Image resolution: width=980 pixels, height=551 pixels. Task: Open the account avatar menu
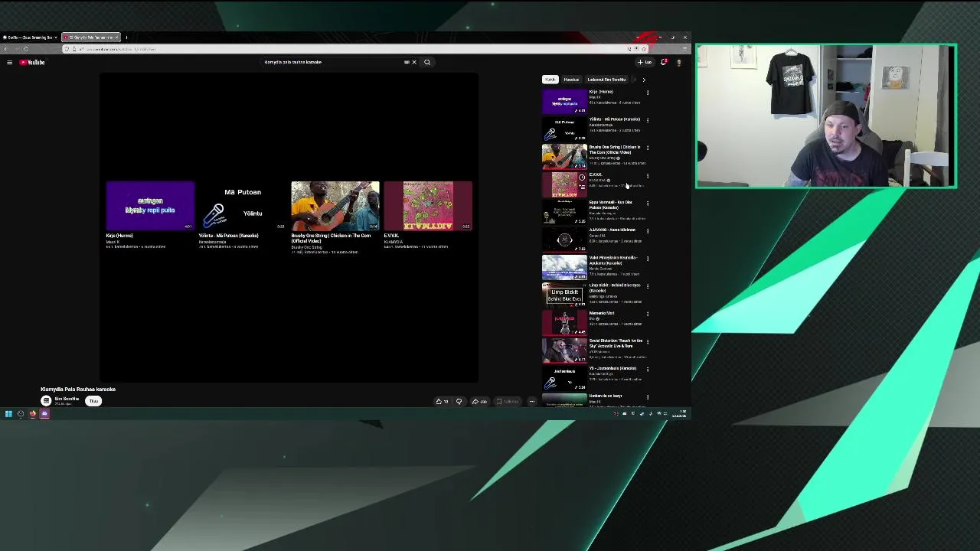pos(678,62)
